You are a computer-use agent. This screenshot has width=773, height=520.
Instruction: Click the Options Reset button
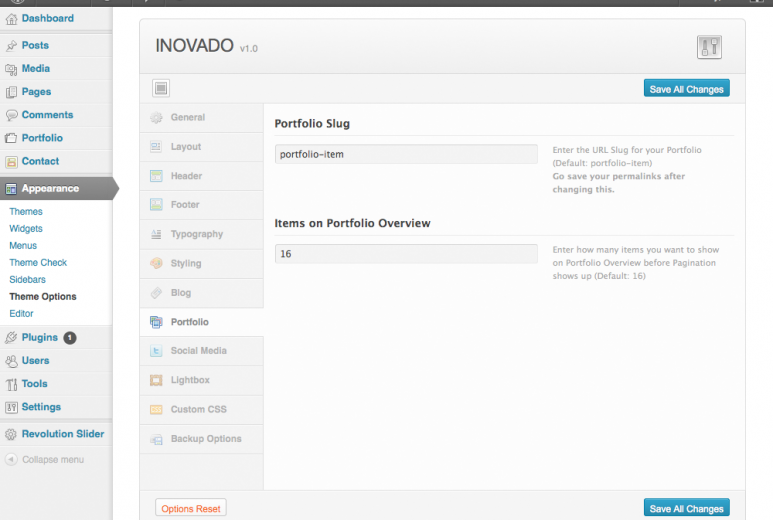click(x=191, y=508)
